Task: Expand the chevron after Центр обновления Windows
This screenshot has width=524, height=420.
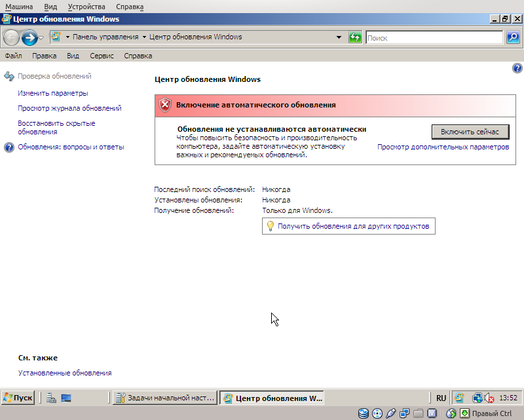Action: point(339,37)
